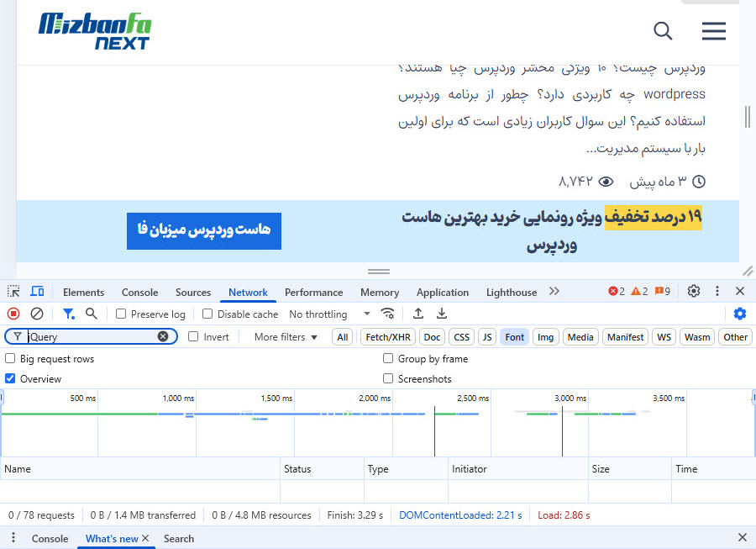Open the DevTools three-dot customize menu
This screenshot has width=756, height=549.
pos(717,291)
